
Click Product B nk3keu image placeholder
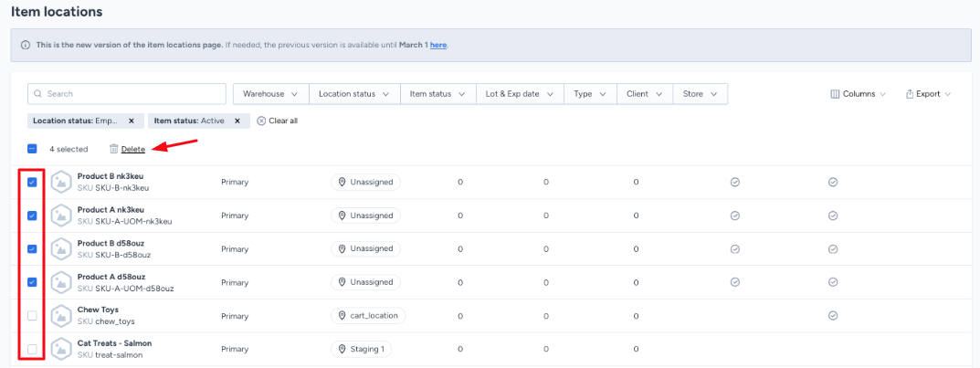(61, 182)
